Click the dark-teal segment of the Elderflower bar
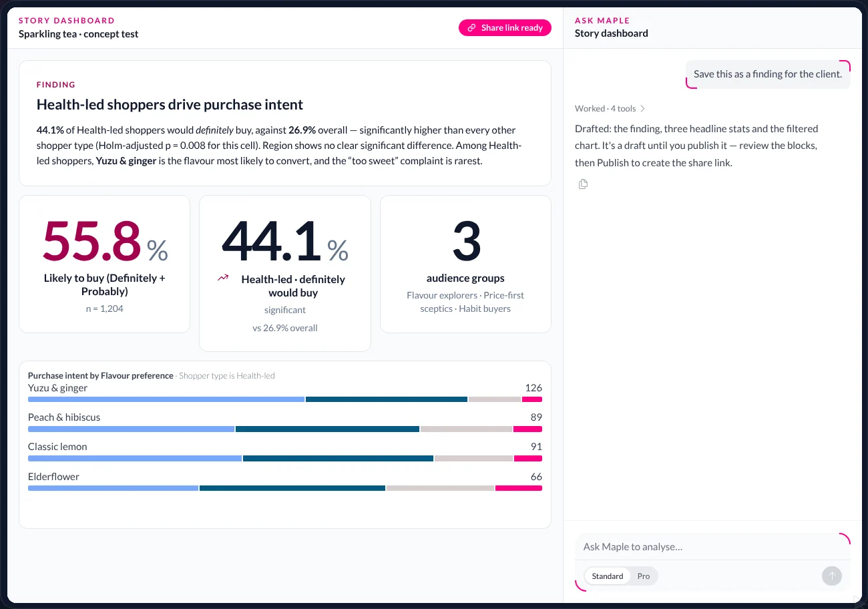868x609 pixels. (x=292, y=488)
